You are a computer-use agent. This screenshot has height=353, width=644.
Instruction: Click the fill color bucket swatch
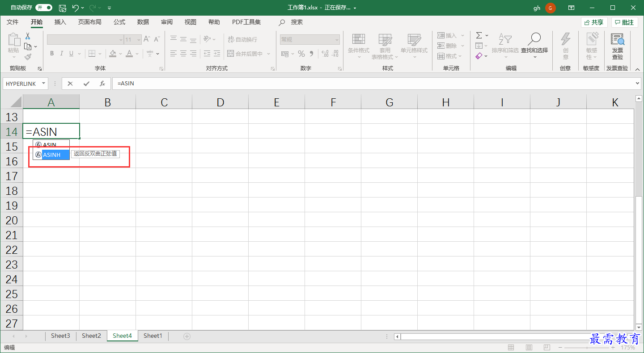(x=113, y=54)
